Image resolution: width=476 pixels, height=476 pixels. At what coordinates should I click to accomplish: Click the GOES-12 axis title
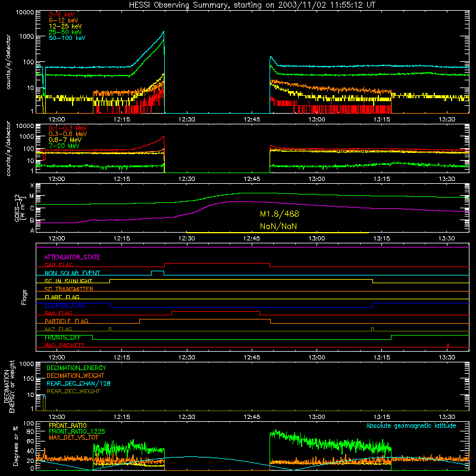coord(20,208)
